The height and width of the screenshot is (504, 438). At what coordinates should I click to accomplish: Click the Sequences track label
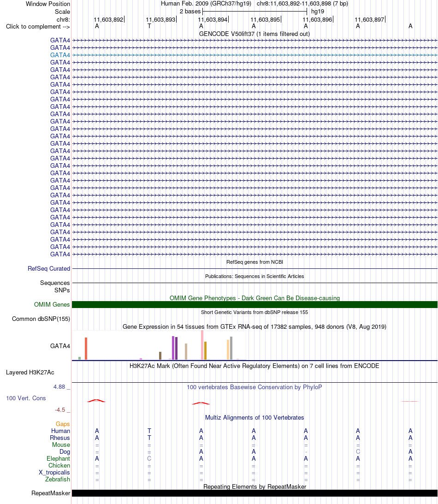pos(54,283)
